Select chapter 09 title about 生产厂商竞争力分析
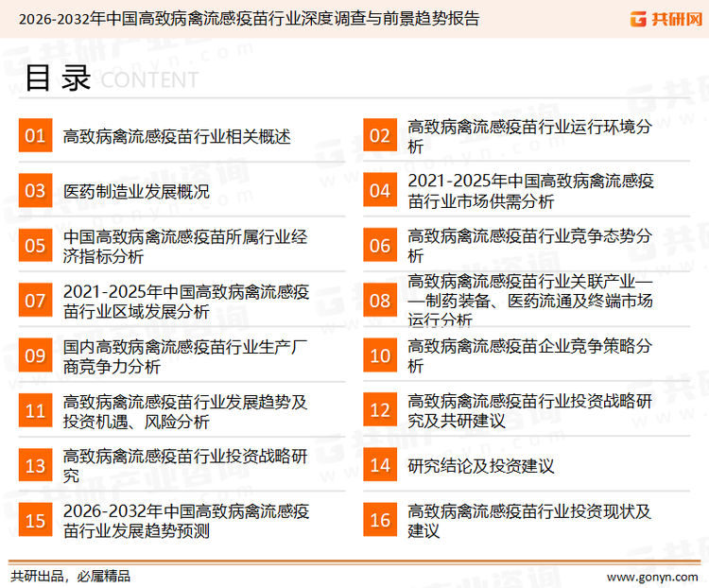This screenshot has height=588, width=709. pos(185,356)
